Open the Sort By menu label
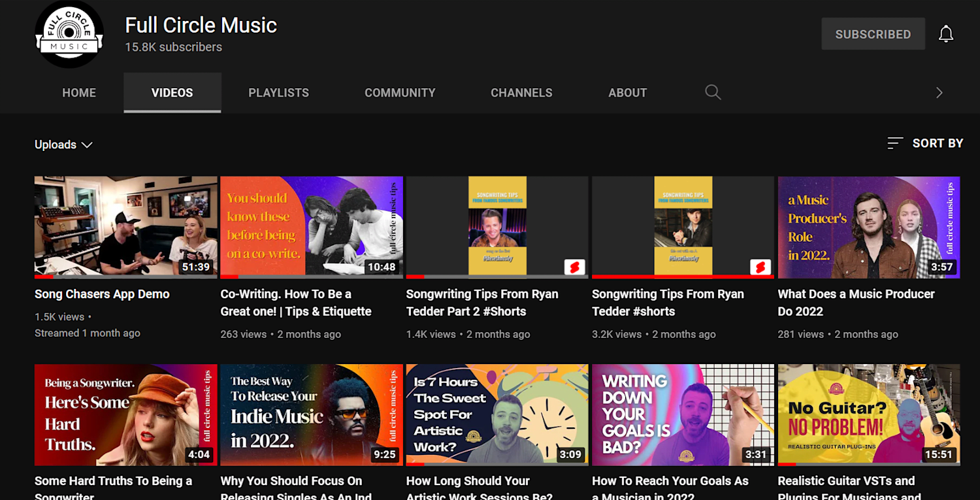Image resolution: width=980 pixels, height=500 pixels. click(938, 143)
